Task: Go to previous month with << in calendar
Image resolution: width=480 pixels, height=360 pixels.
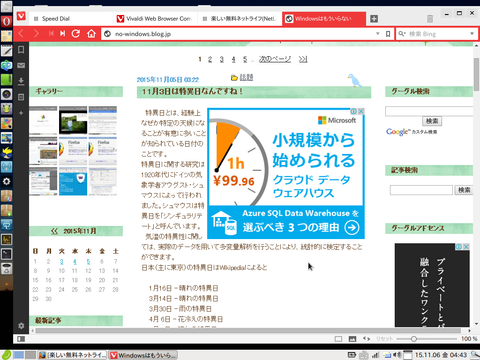Action: pos(54,231)
